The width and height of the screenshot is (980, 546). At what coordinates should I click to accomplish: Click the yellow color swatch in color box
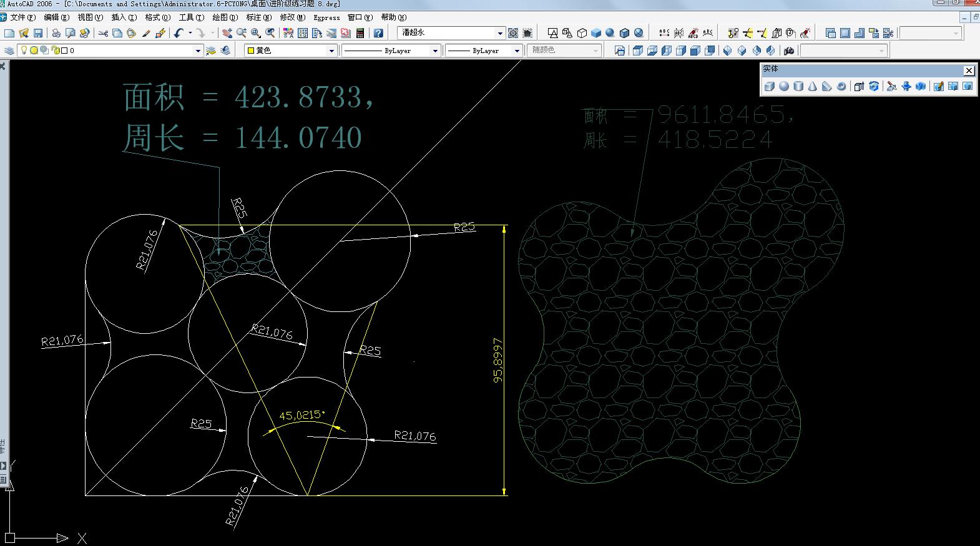point(251,51)
